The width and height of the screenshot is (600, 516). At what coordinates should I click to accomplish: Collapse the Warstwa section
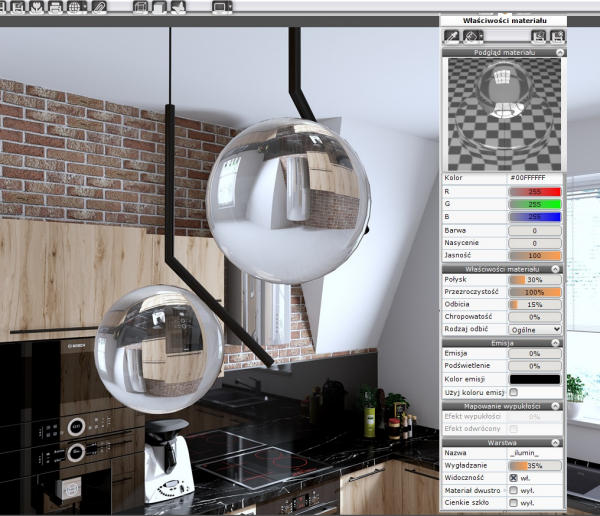click(x=556, y=443)
